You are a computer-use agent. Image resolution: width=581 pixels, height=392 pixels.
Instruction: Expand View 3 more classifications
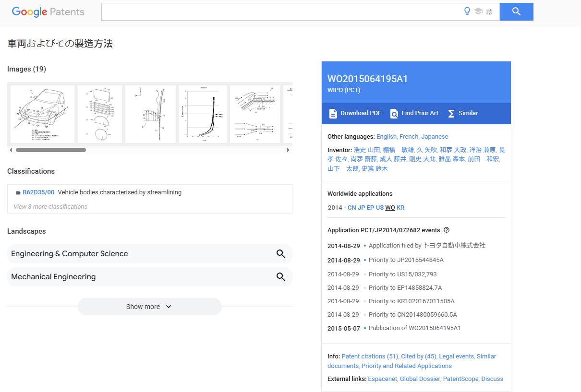click(50, 207)
